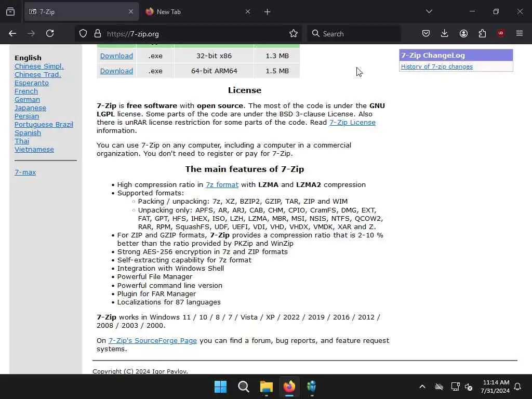
Task: Click the '1.5 MB' size cell
Action: [x=277, y=71]
